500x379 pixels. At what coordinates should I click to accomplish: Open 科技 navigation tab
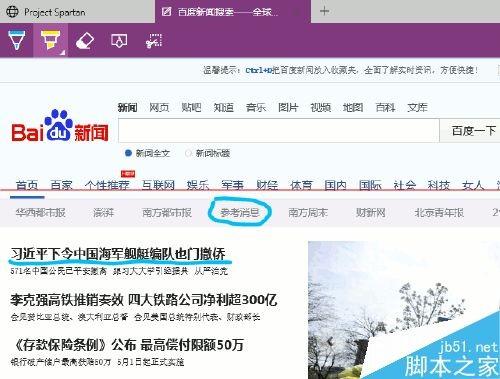point(439,185)
